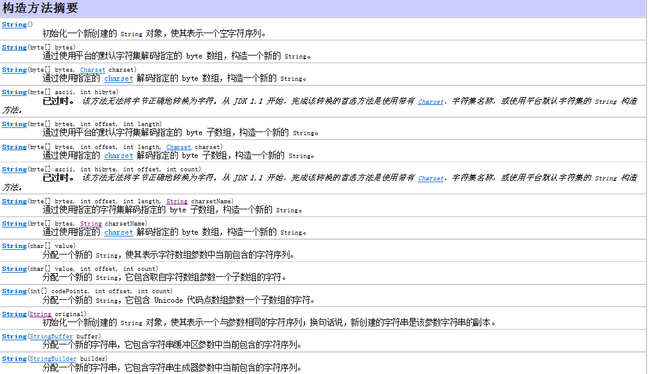Click Charset parameter type in String(byte[] bytes, Charset charset)
Screen dimensions: 650x374
click(x=92, y=70)
